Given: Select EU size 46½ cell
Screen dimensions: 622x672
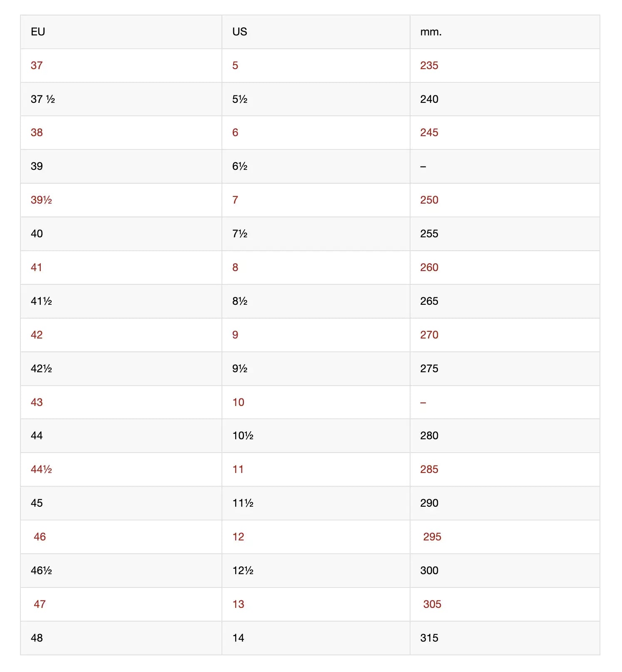Looking at the screenshot, I should tap(41, 570).
